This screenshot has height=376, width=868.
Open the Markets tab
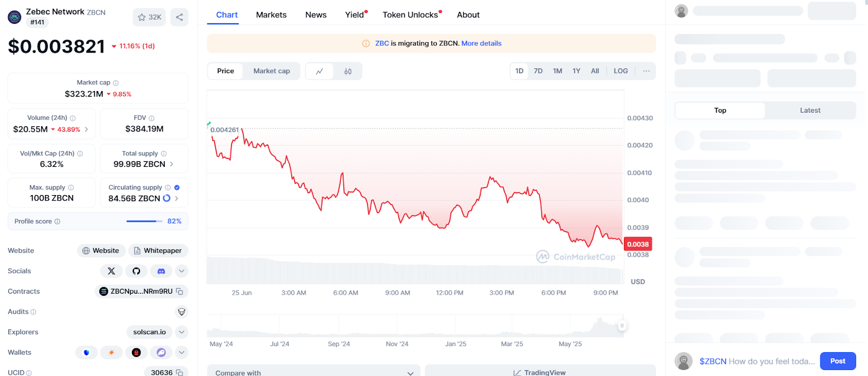click(x=271, y=15)
